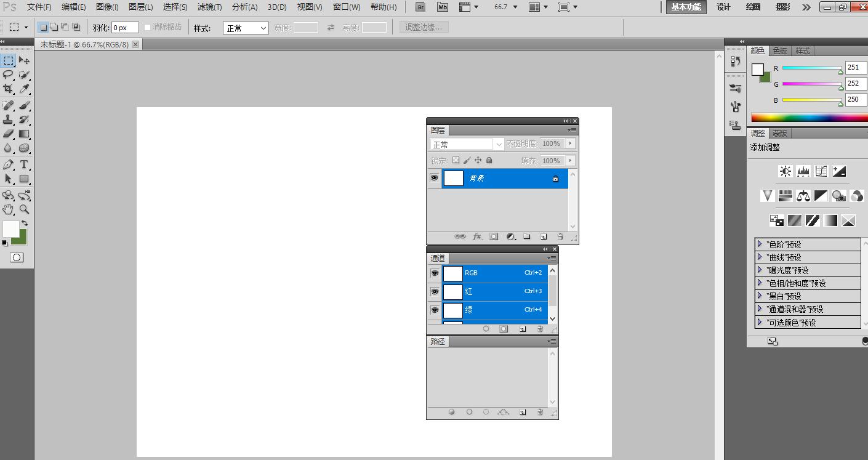868x460 pixels.
Task: Select the Hand tool
Action: click(8, 209)
